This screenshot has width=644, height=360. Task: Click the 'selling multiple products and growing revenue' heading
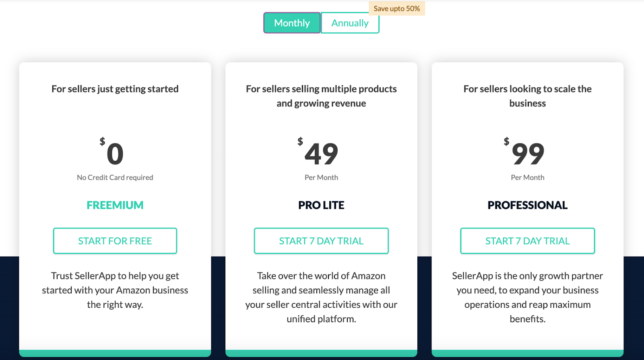coord(321,96)
